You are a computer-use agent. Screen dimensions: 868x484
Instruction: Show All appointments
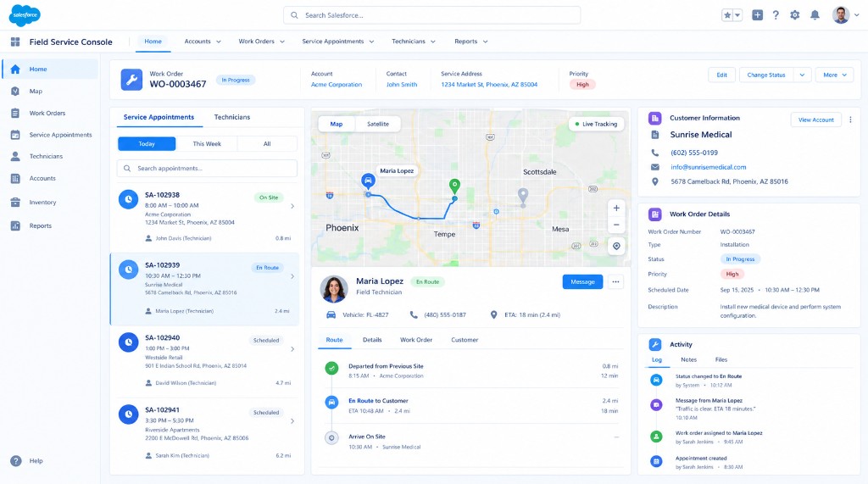click(267, 144)
